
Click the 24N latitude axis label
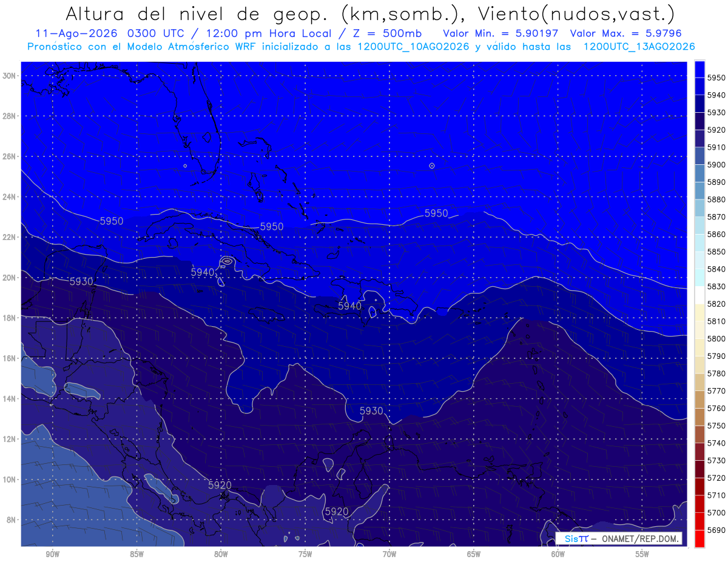click(x=10, y=197)
